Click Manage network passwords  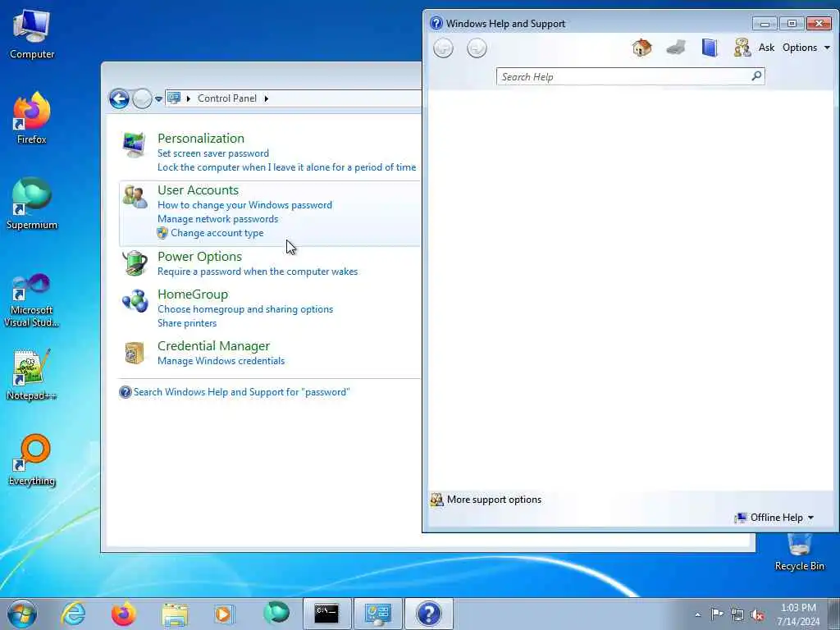coord(217,219)
